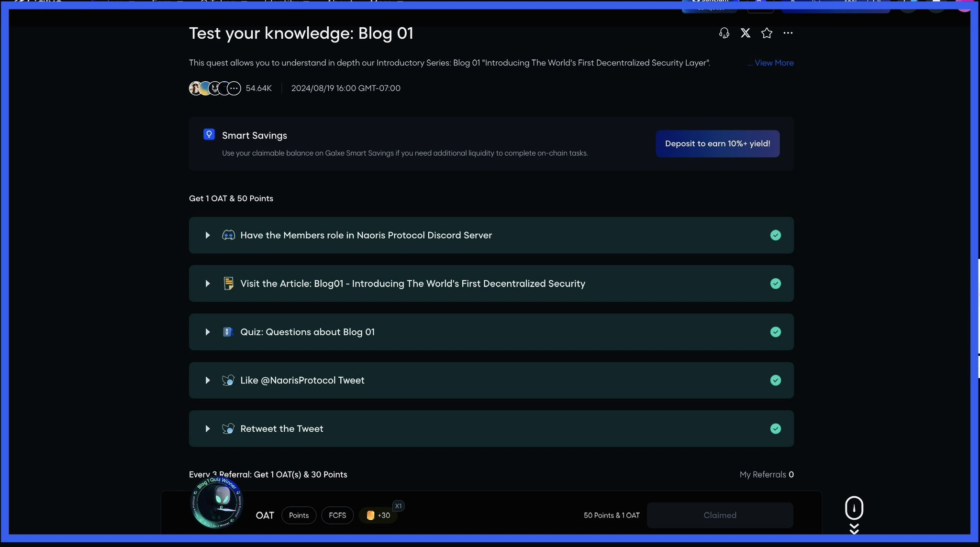Click the Test your knowledge: Blog 01 title

(301, 33)
